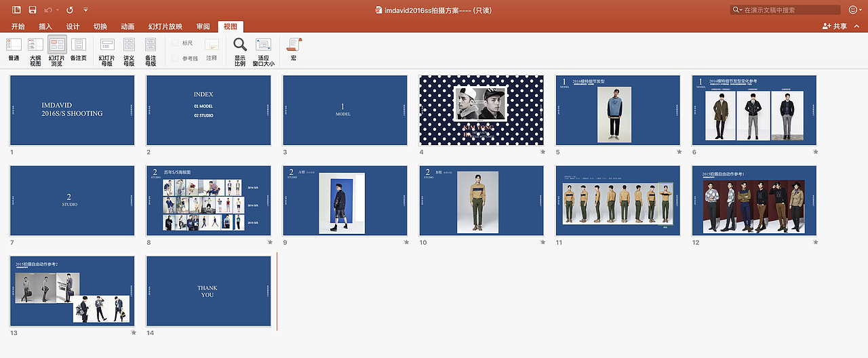Click the transition star under slide 10
Viewport: 868px width, 358px height.
click(x=542, y=242)
